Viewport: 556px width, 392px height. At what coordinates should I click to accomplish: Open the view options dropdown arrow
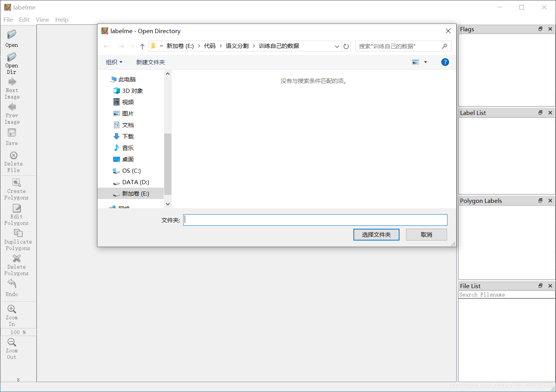425,62
